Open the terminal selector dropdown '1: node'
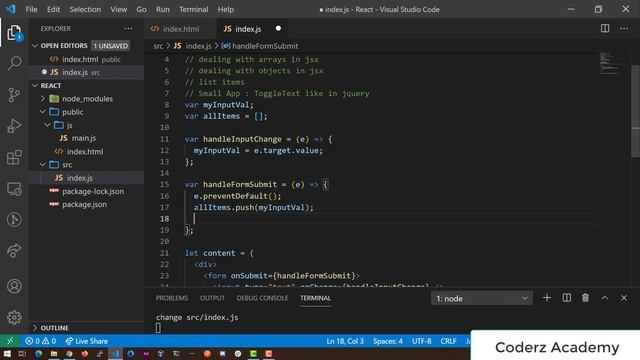640x360 pixels. tap(482, 298)
